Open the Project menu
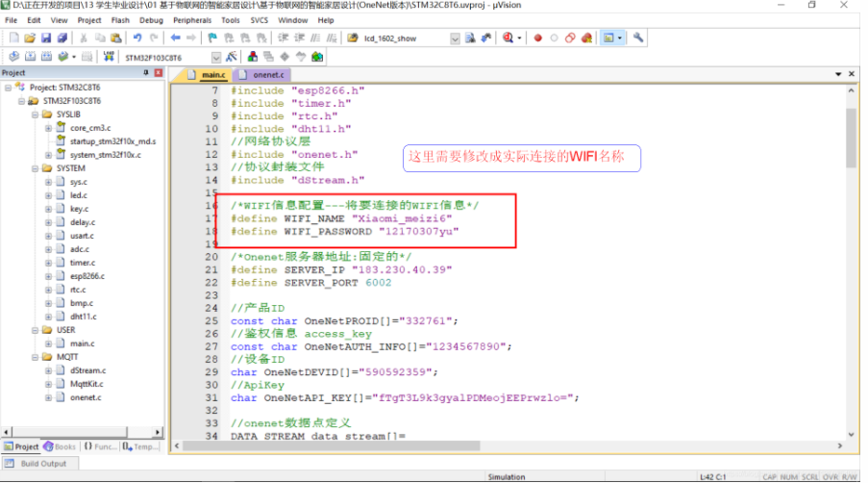868x483 pixels. [x=89, y=20]
